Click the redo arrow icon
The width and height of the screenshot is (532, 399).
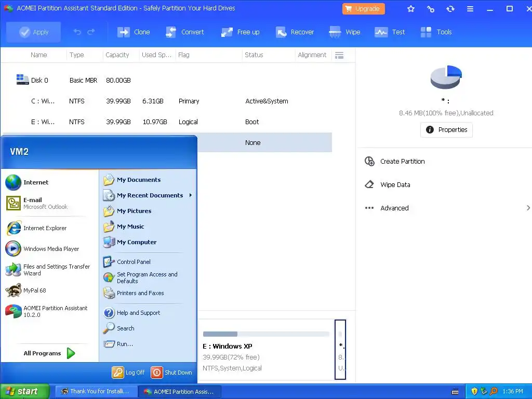(x=91, y=32)
